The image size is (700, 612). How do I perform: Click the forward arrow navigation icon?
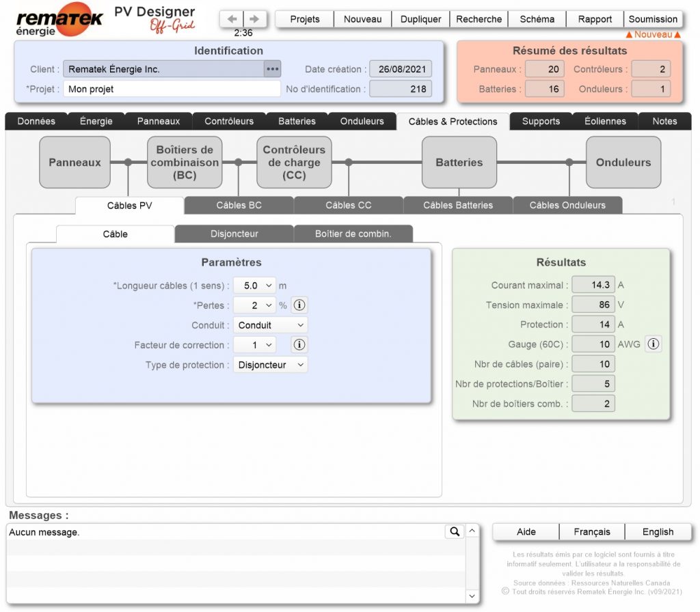[x=254, y=19]
